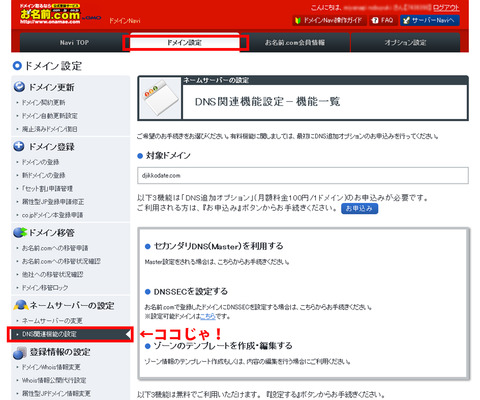Click the 対象ドメイン field showing djkkodate.com
This screenshot has width=480, height=400.
tap(303, 175)
